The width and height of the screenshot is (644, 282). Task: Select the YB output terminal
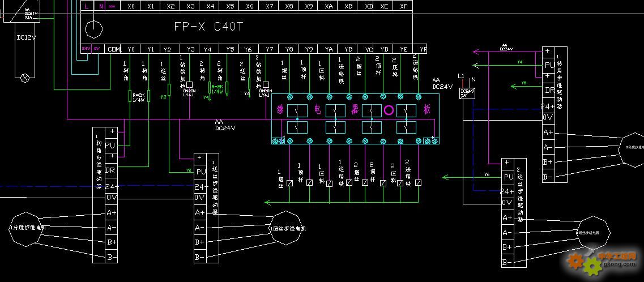[348, 49]
